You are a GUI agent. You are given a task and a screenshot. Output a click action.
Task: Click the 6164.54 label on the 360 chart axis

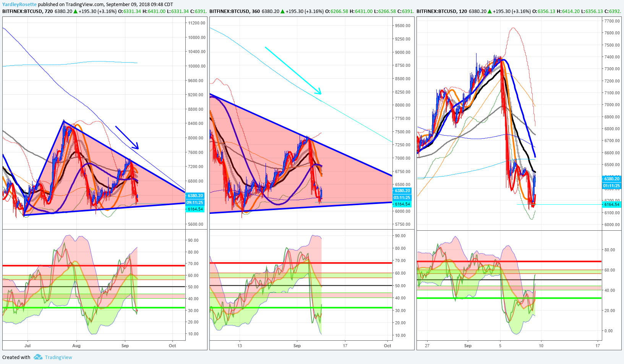pyautogui.click(x=402, y=204)
